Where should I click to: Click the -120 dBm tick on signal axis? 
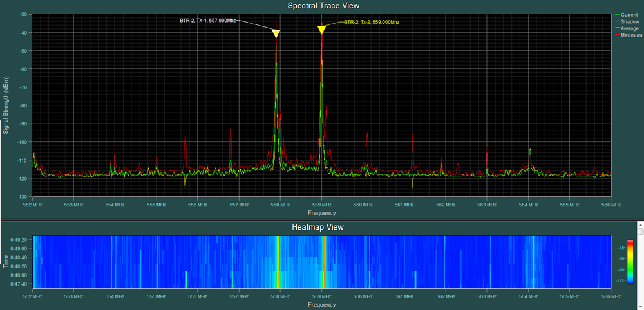tap(23, 178)
